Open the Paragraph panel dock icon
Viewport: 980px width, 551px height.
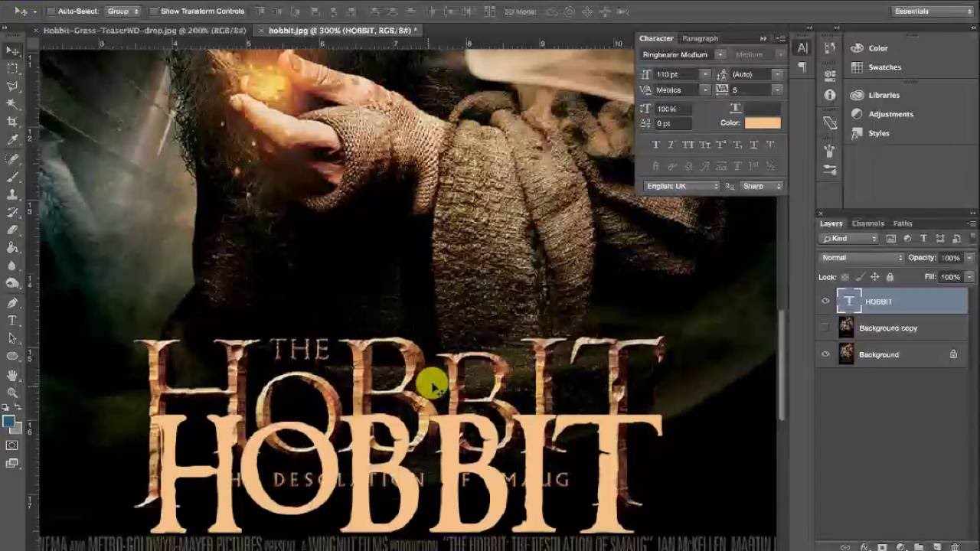coord(802,67)
